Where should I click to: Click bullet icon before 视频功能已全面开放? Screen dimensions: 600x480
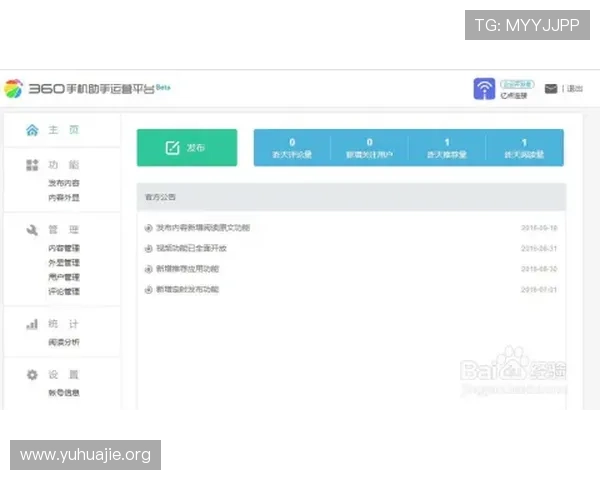pyautogui.click(x=148, y=249)
